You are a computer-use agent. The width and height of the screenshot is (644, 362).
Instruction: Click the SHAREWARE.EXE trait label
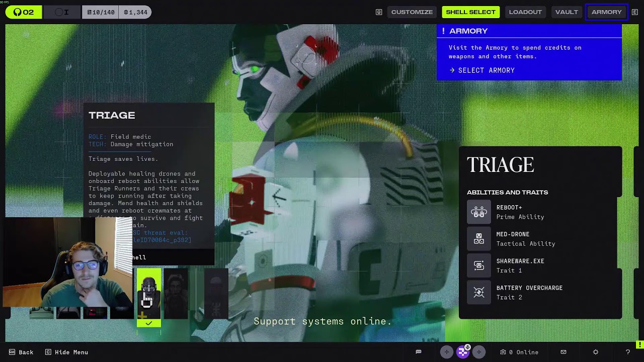coord(520,261)
